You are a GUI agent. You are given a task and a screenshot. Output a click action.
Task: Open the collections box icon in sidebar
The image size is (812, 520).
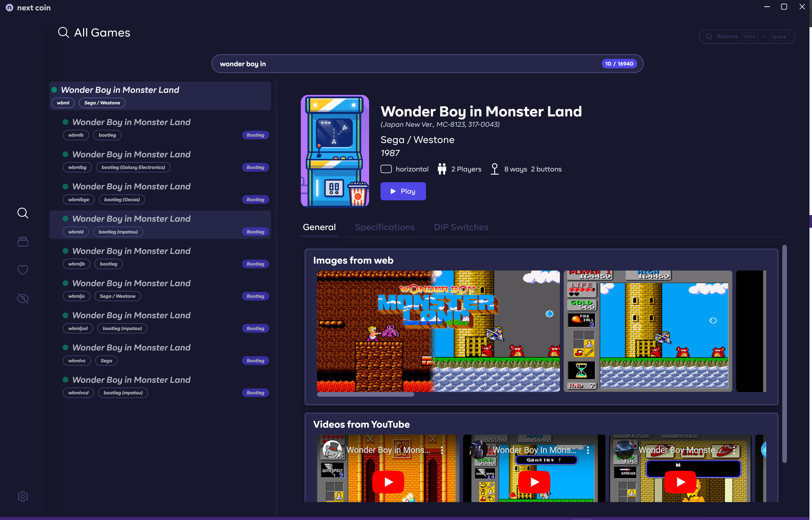point(23,241)
